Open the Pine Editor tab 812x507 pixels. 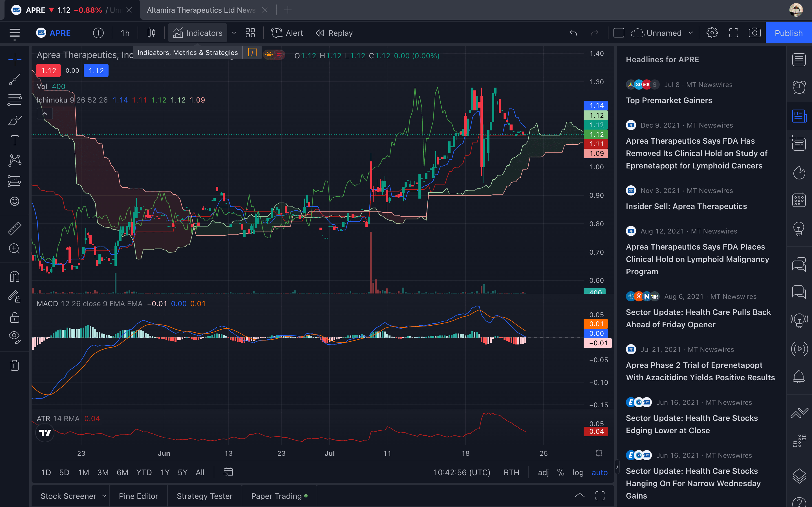(138, 496)
